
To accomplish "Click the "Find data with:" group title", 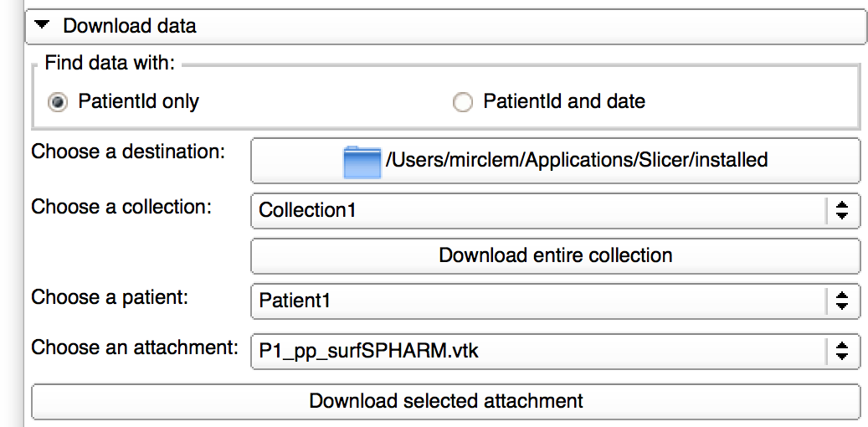I will tap(110, 63).
